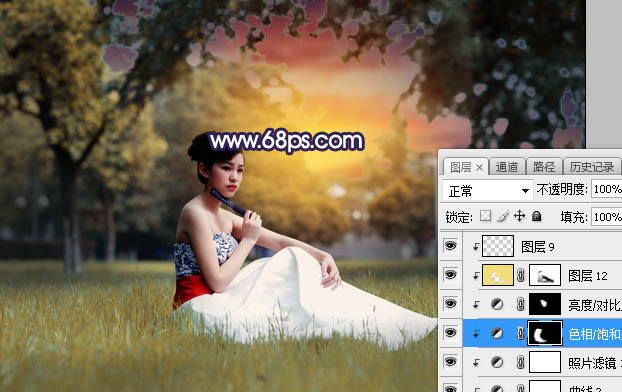Select the 图层 9 transparent thumbnail
622x392 pixels.
pyautogui.click(x=498, y=246)
